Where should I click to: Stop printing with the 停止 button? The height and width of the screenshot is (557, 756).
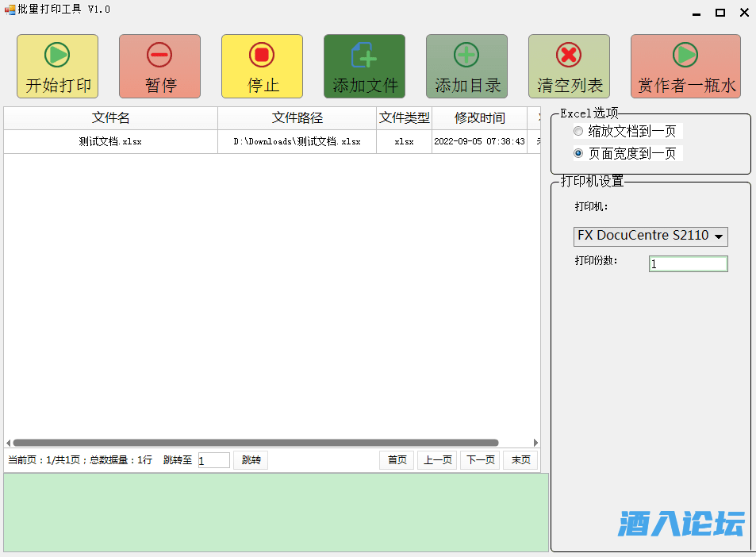pyautogui.click(x=262, y=67)
